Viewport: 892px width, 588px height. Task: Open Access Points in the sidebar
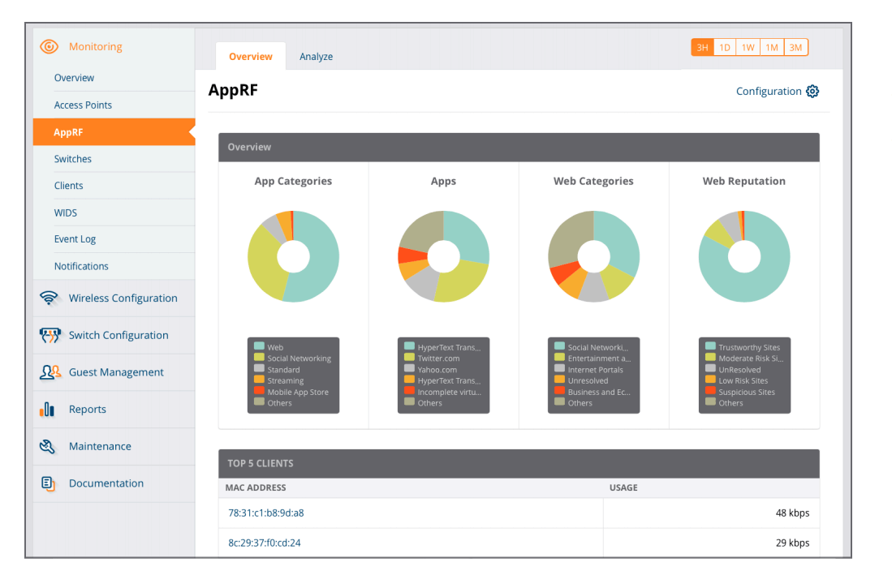tap(83, 105)
